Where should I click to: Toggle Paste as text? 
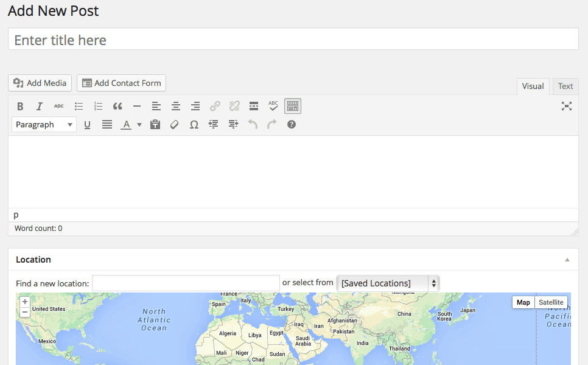point(155,125)
